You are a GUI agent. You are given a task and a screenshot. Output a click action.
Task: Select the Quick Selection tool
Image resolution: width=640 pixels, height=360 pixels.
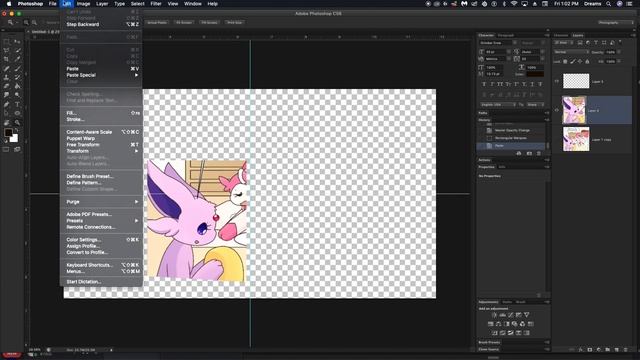tap(17, 51)
